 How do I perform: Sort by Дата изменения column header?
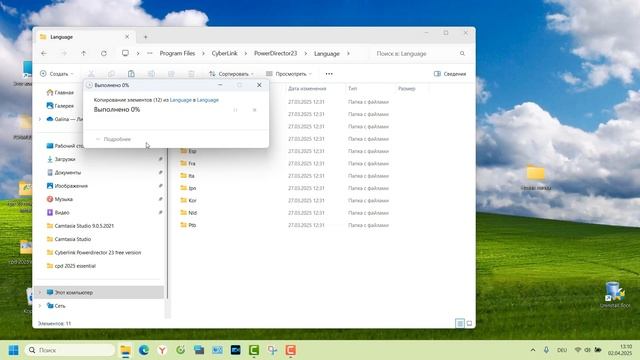click(307, 89)
